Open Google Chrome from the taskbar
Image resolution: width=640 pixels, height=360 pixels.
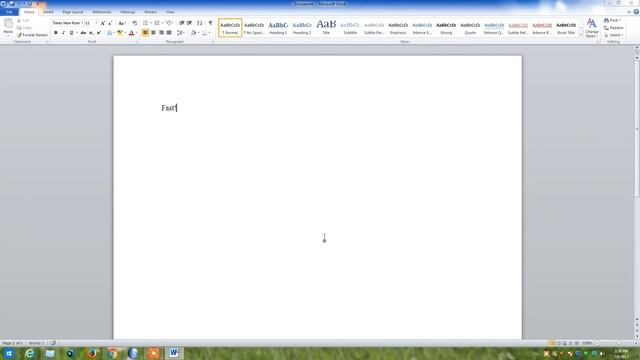[x=113, y=353]
